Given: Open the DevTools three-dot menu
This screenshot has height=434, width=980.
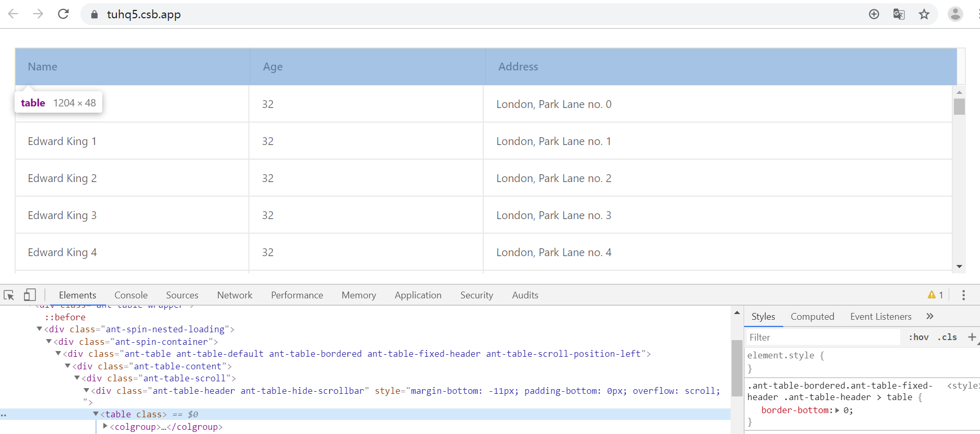Looking at the screenshot, I should click(x=963, y=295).
